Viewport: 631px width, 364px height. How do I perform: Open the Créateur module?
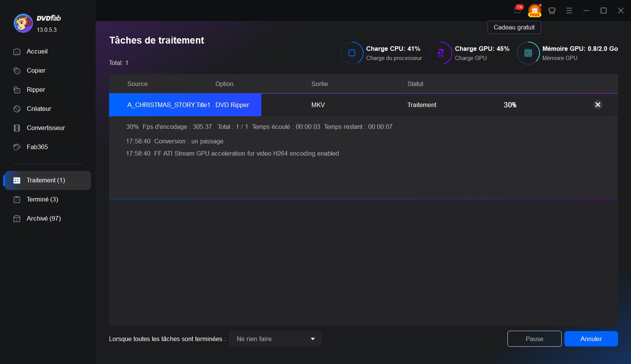(38, 109)
